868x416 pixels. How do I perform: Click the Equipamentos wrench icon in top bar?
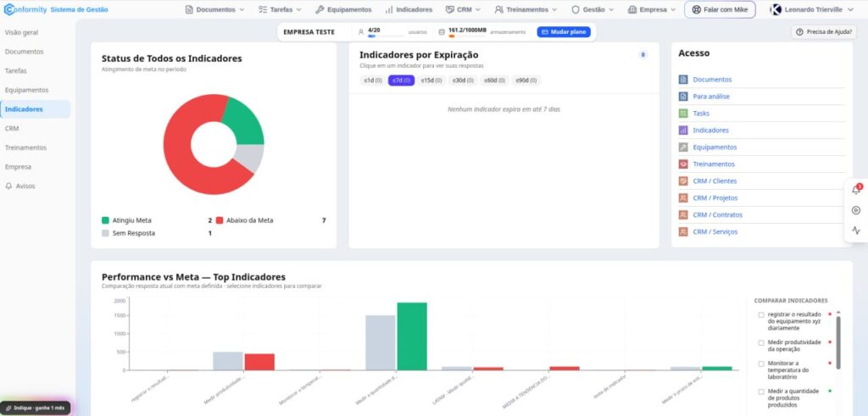click(320, 9)
